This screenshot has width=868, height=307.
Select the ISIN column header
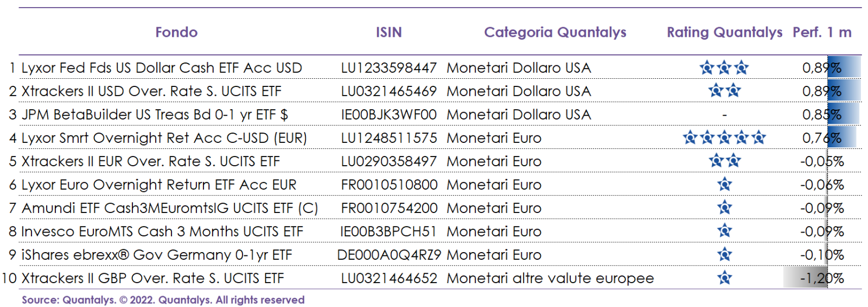click(389, 33)
